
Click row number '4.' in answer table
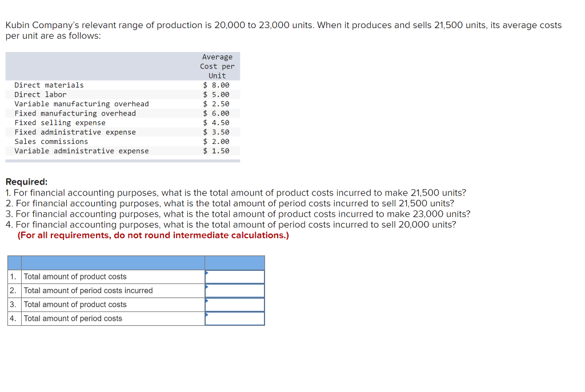point(14,318)
